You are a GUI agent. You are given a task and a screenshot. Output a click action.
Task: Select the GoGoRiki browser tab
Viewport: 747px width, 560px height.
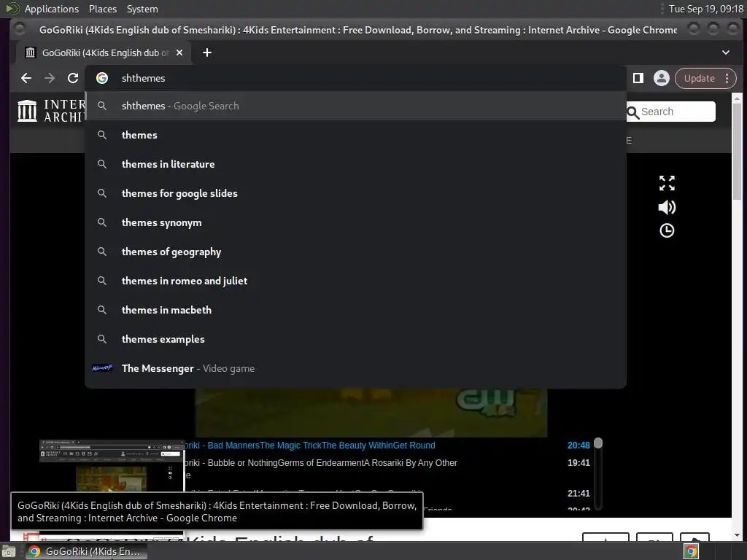104,52
